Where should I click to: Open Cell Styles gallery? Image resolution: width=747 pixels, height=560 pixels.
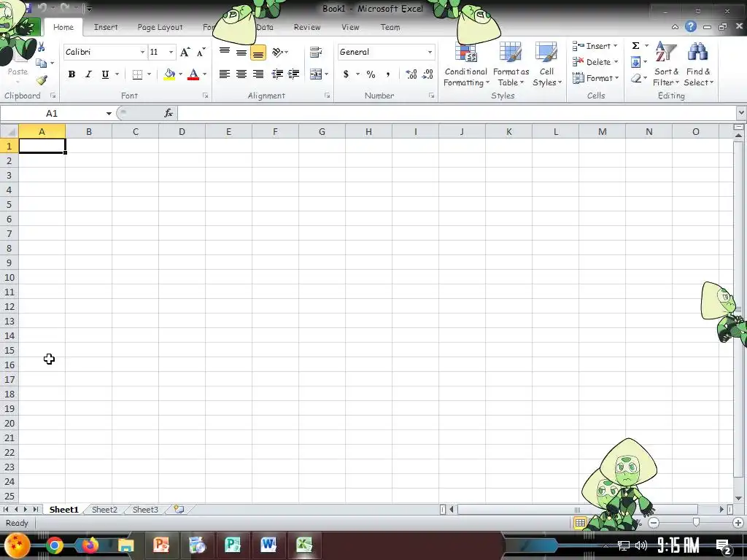(x=546, y=64)
